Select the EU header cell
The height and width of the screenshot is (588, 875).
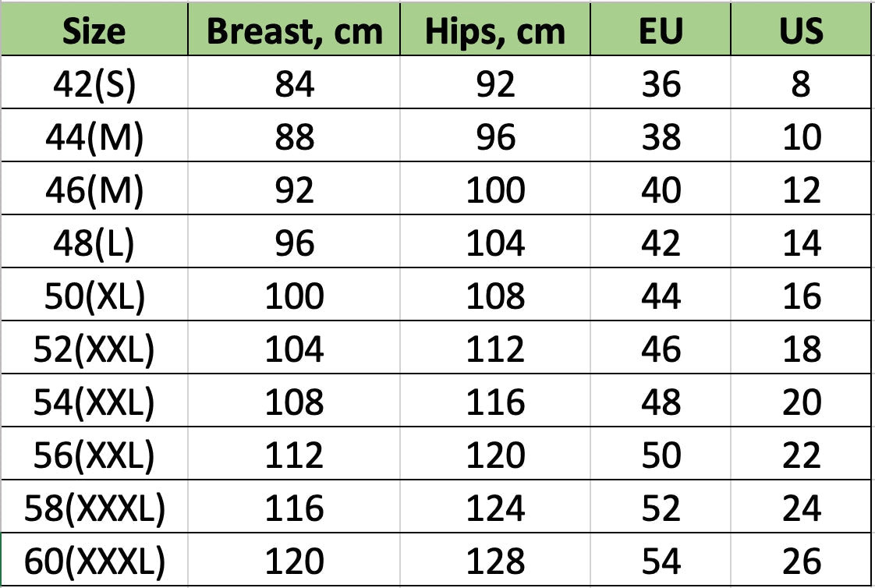pos(661,30)
